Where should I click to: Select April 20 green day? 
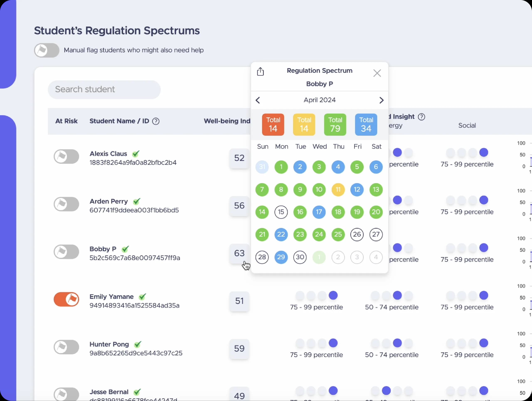pos(376,212)
